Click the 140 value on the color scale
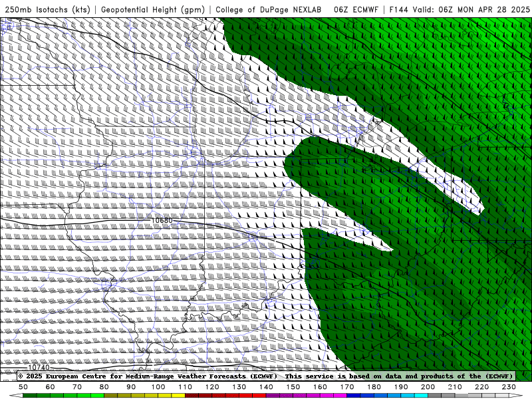Screen dimensions: 532x399 coord(266,387)
